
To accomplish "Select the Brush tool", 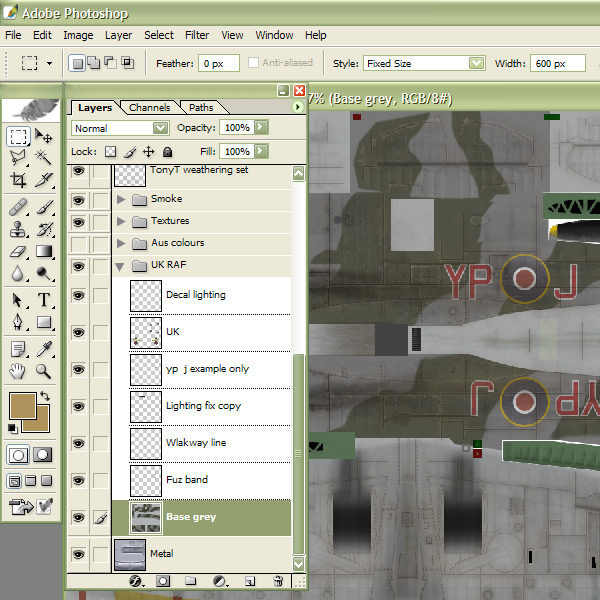I will 43,207.
